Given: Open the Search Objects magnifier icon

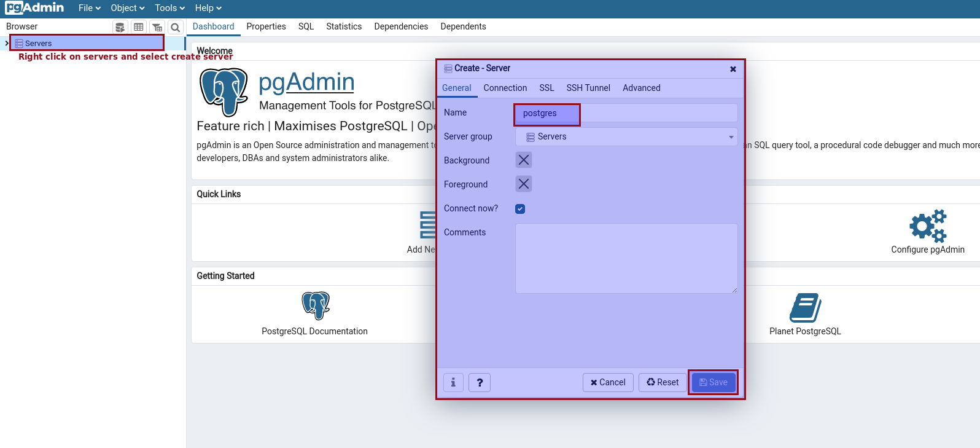Looking at the screenshot, I should [x=176, y=27].
